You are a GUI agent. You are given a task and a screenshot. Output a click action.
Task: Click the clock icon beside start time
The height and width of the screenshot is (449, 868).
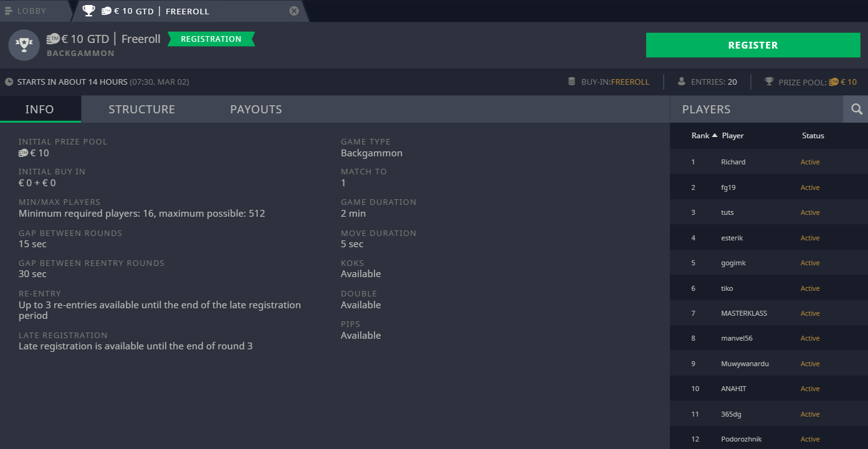[x=9, y=82]
